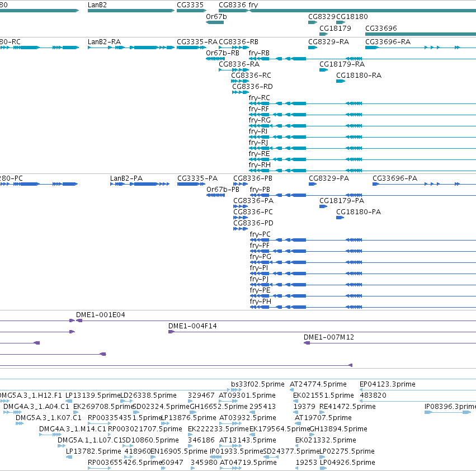This screenshot has height=471, width=476.
Task: Click the AT03932.5prime EST label
Action: (x=248, y=418)
